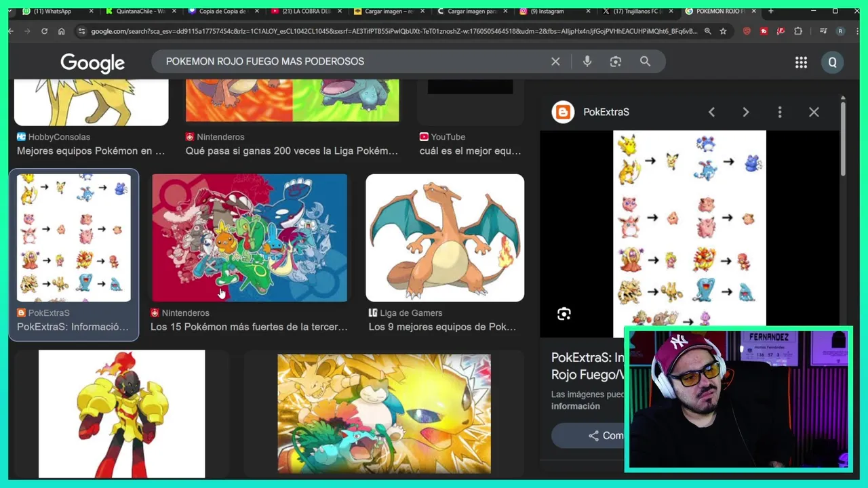Open search by image with the Lens icon
The height and width of the screenshot is (488, 868).
click(x=616, y=62)
